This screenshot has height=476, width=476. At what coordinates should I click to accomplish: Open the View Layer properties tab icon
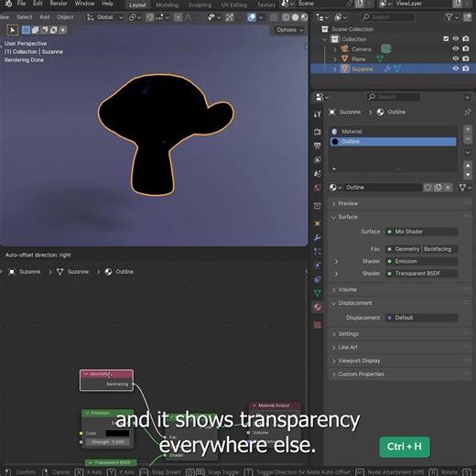pos(318,159)
